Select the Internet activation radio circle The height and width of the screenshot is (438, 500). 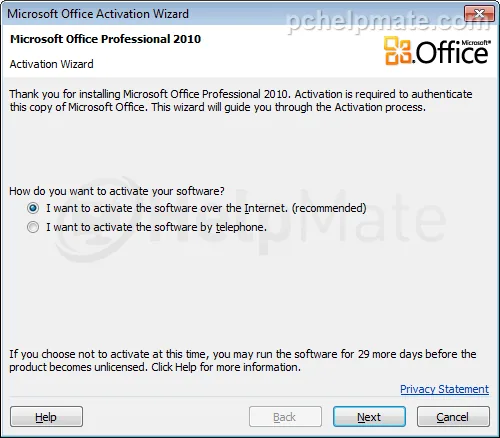pyautogui.click(x=33, y=208)
